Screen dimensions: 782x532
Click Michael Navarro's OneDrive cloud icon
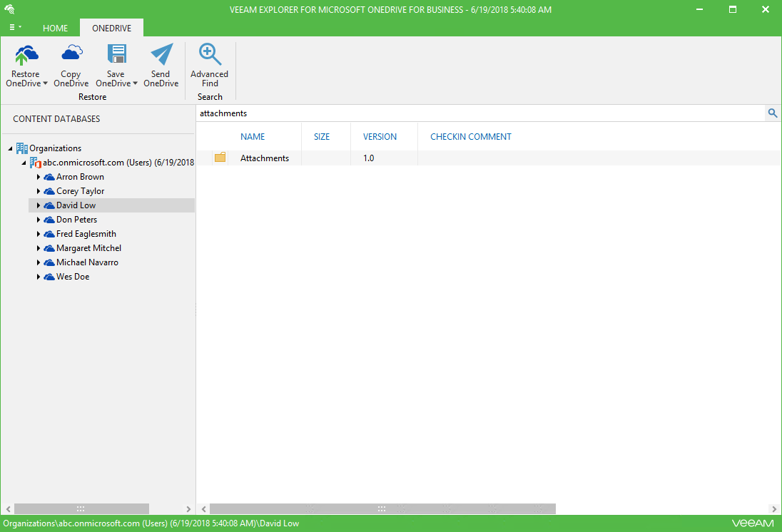tap(49, 262)
